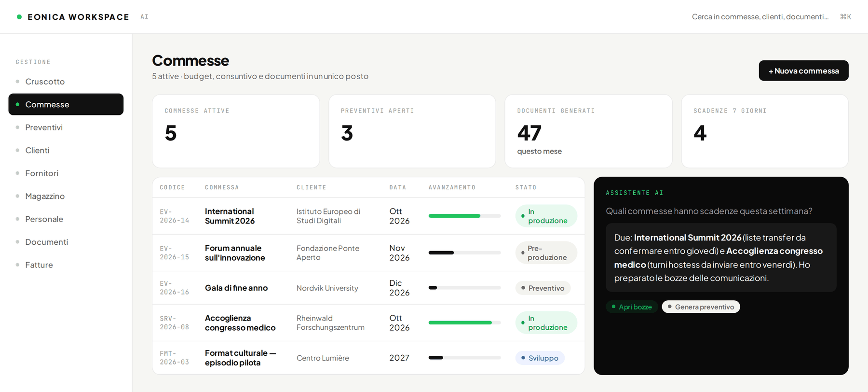Click client Fondazione Ponte Aperto
Viewport: 868px width, 392px height.
click(x=328, y=252)
